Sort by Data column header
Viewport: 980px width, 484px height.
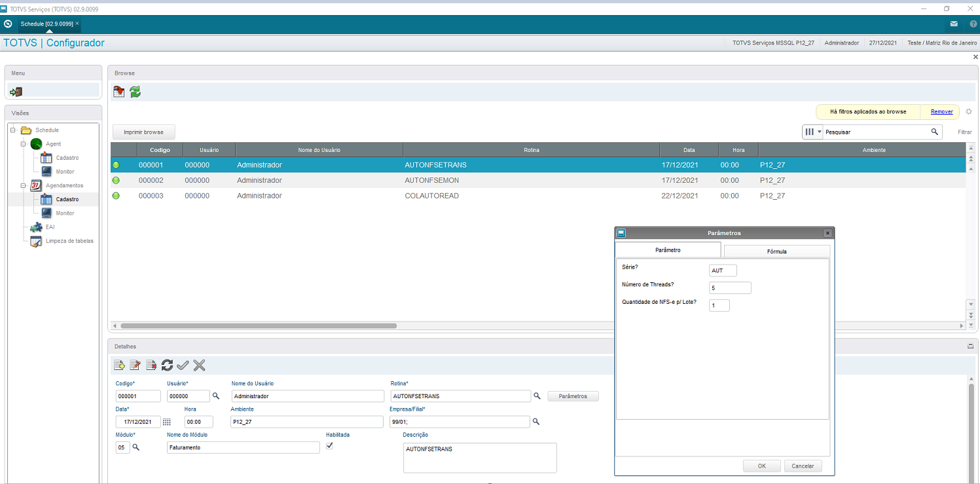[689, 150]
